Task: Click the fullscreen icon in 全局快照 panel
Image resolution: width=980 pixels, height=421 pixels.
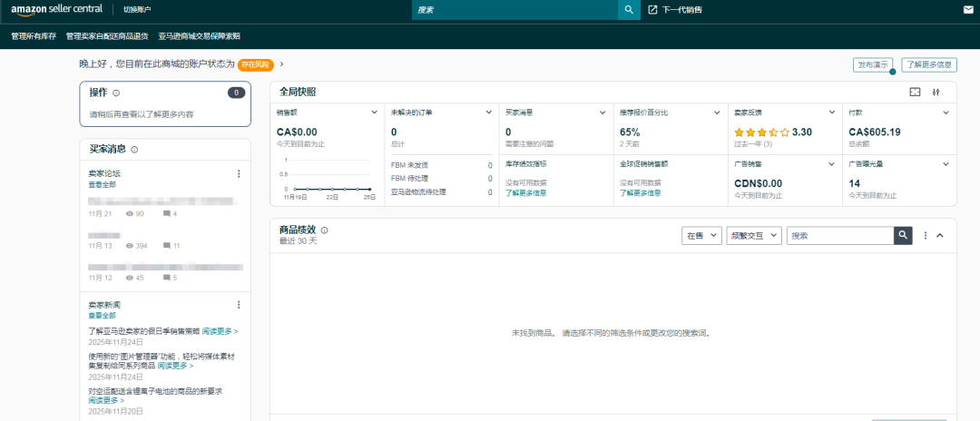Action: point(915,92)
